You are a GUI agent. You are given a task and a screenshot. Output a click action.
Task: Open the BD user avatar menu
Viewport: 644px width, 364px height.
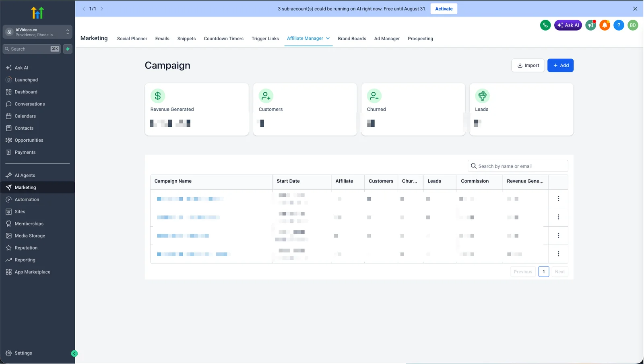(x=633, y=25)
